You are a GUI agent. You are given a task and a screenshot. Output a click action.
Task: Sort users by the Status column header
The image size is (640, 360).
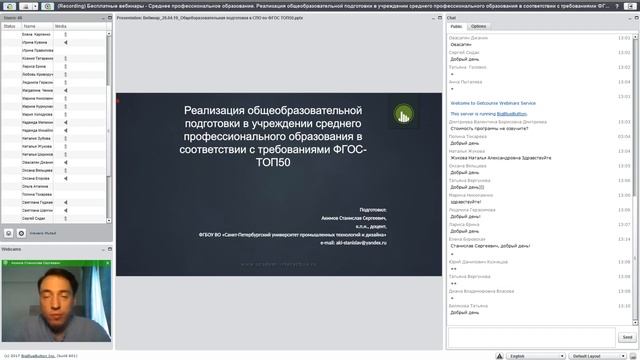[10, 26]
